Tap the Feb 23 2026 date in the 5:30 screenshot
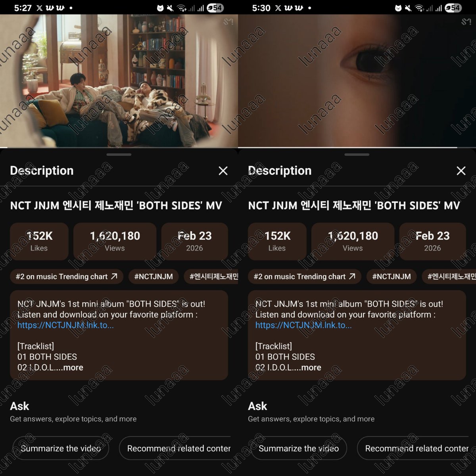 click(433, 241)
